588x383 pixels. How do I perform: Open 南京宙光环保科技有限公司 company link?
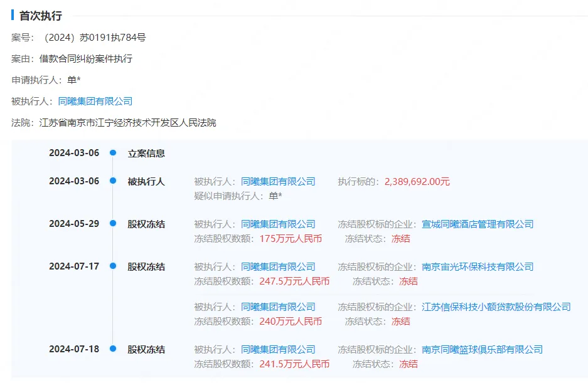click(478, 267)
